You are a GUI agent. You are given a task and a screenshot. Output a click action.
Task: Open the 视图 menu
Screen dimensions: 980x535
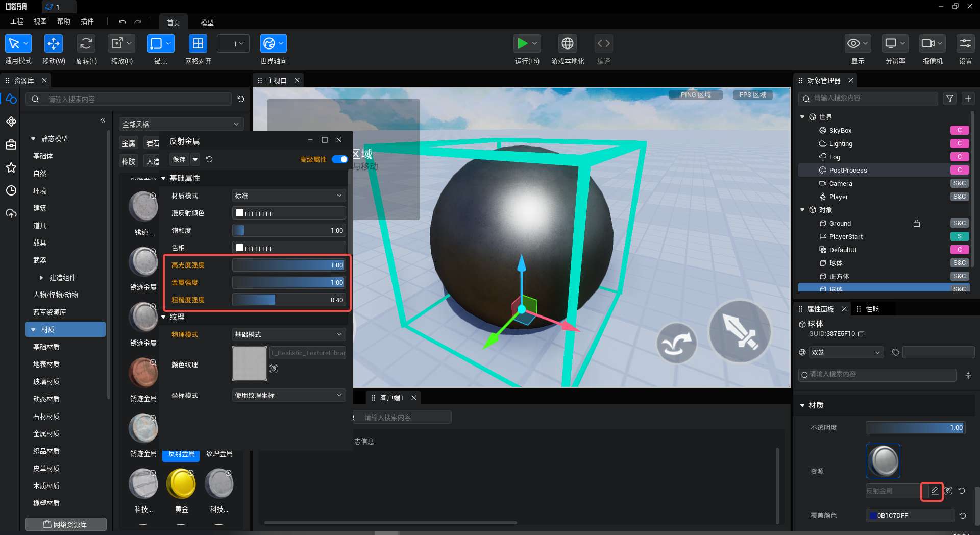coord(40,21)
